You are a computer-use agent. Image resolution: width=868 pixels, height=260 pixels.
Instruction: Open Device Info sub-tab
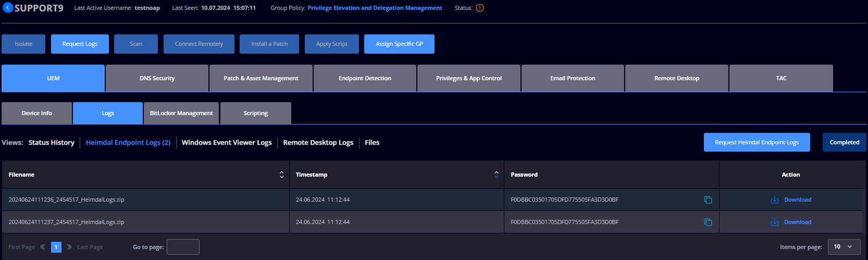pos(36,113)
